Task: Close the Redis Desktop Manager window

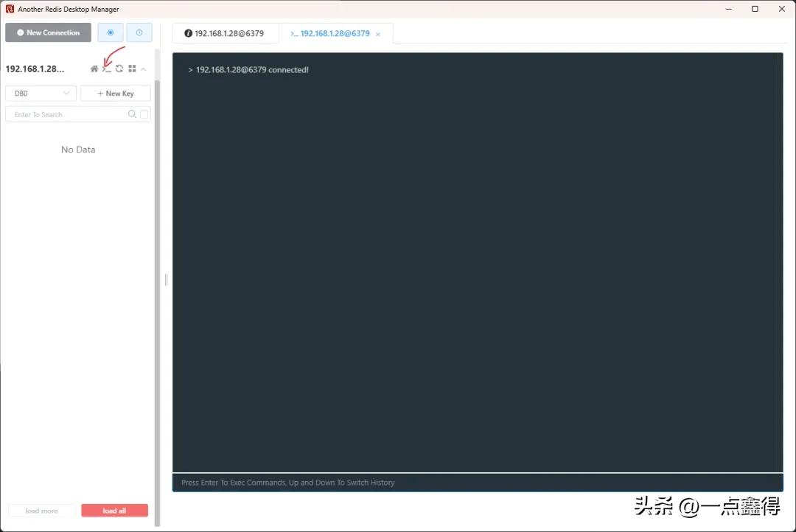Action: [782, 9]
